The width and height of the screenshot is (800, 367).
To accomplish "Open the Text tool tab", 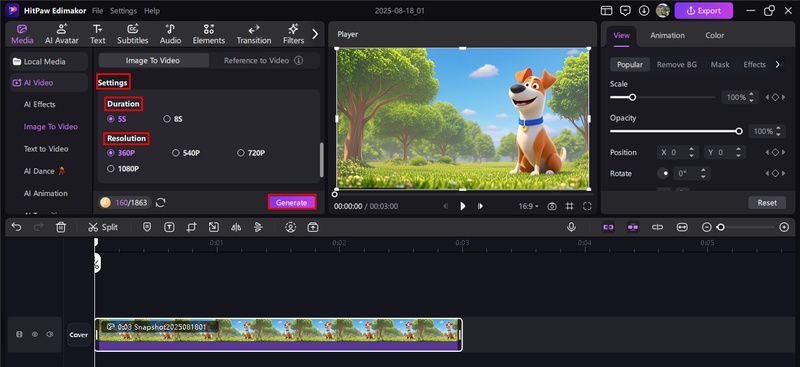I will pos(97,34).
